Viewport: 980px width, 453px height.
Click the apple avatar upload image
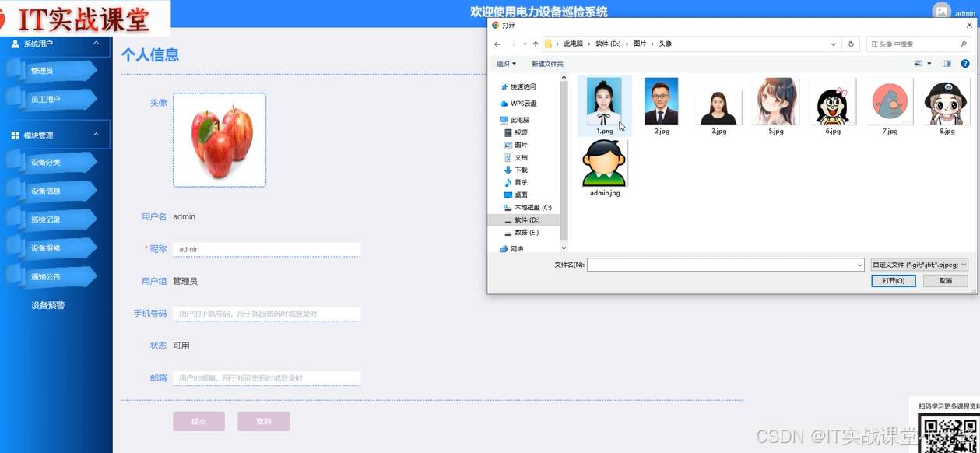[x=220, y=140]
